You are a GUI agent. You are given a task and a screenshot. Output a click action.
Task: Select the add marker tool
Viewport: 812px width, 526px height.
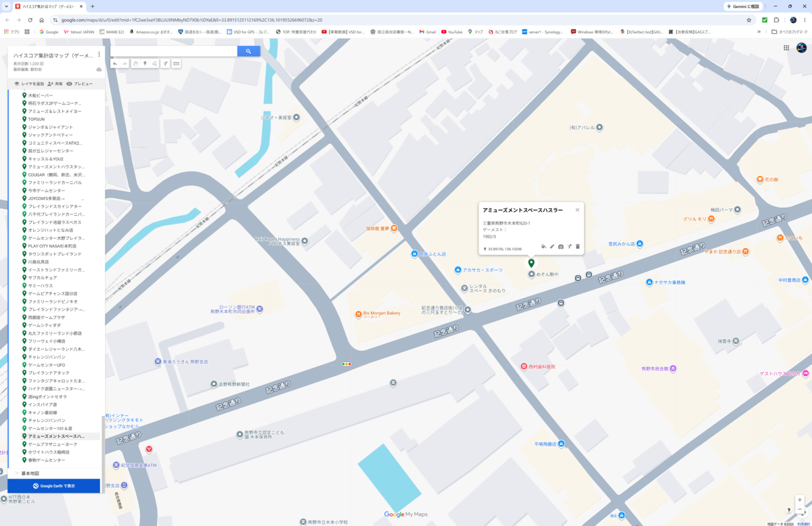point(145,64)
